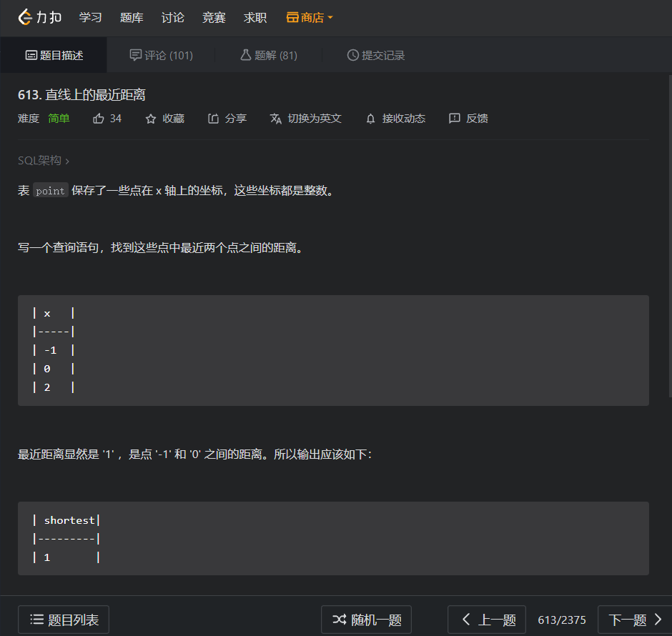Open the 题目列表 problem list
Viewport: 672px width, 636px height.
[64, 620]
